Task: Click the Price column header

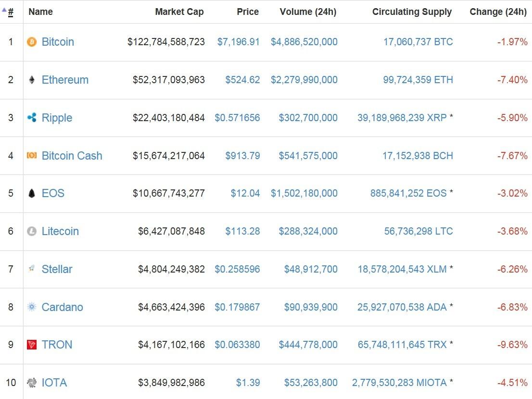Action: tap(248, 12)
